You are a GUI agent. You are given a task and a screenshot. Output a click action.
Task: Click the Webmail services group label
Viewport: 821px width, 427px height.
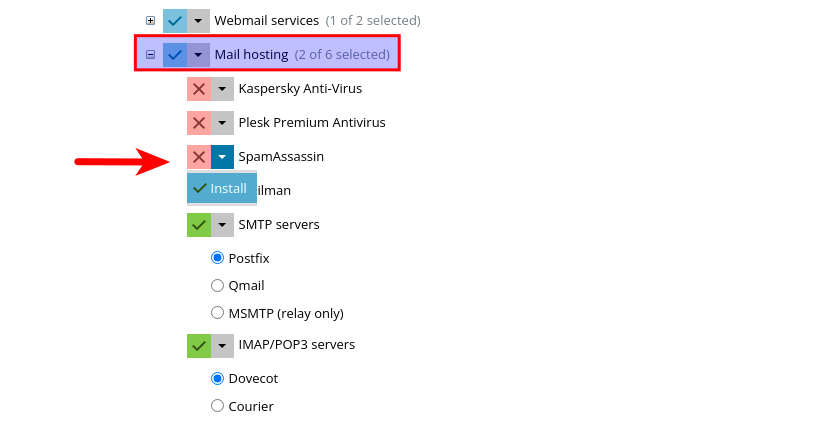[x=266, y=20]
